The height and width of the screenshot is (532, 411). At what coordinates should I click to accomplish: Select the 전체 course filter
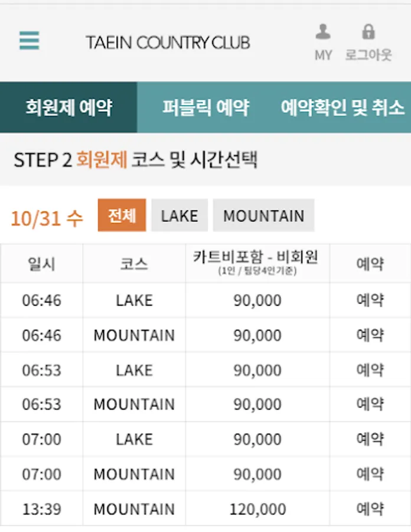coord(122,215)
